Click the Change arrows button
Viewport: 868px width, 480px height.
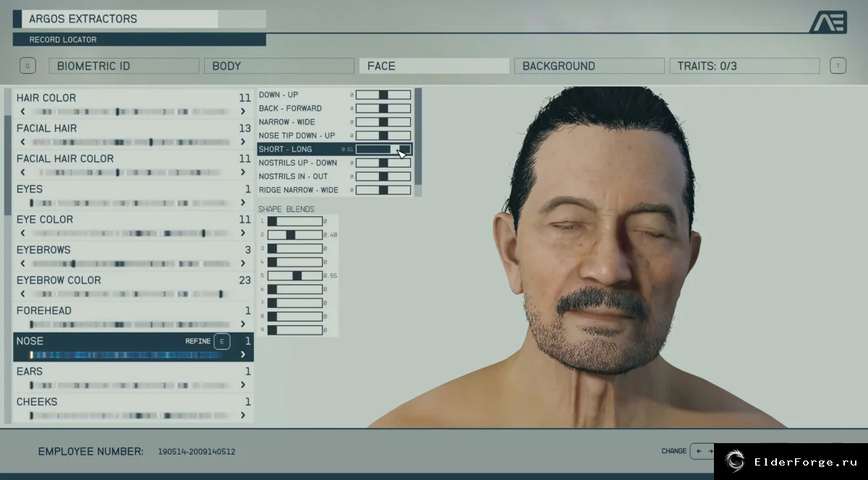tap(702, 451)
